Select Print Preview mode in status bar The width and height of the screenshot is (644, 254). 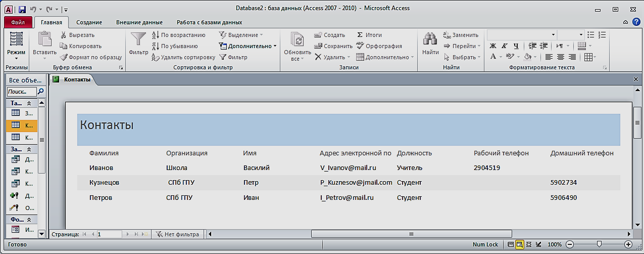[x=519, y=244]
